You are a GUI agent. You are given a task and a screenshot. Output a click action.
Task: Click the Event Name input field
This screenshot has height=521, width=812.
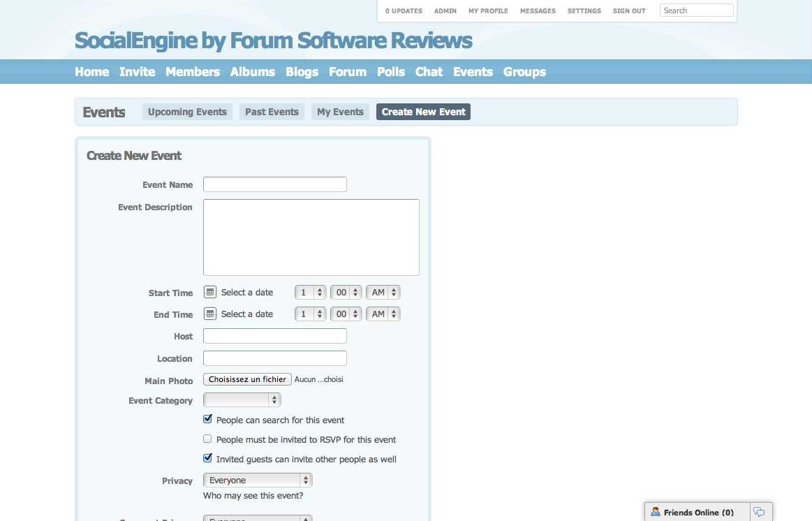tap(275, 184)
